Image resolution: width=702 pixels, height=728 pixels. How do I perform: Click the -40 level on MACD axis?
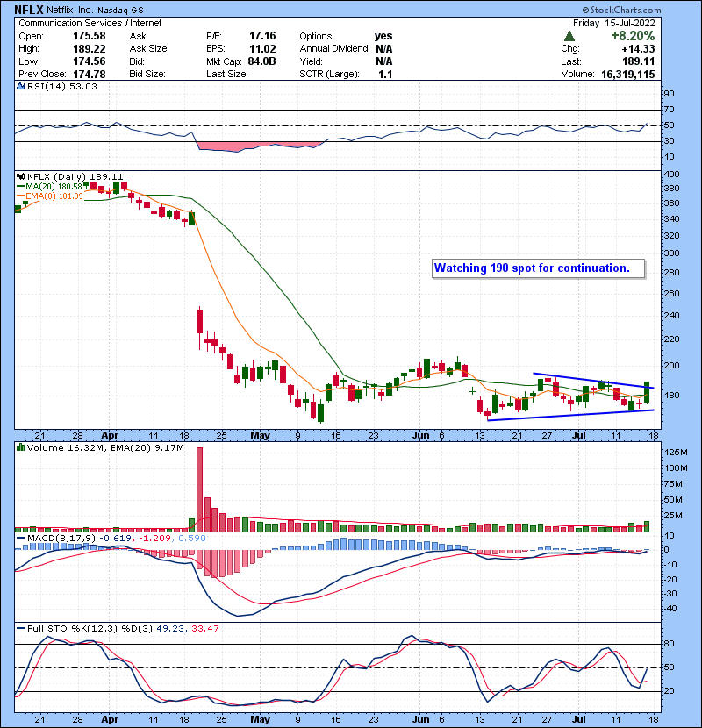[x=671, y=608]
